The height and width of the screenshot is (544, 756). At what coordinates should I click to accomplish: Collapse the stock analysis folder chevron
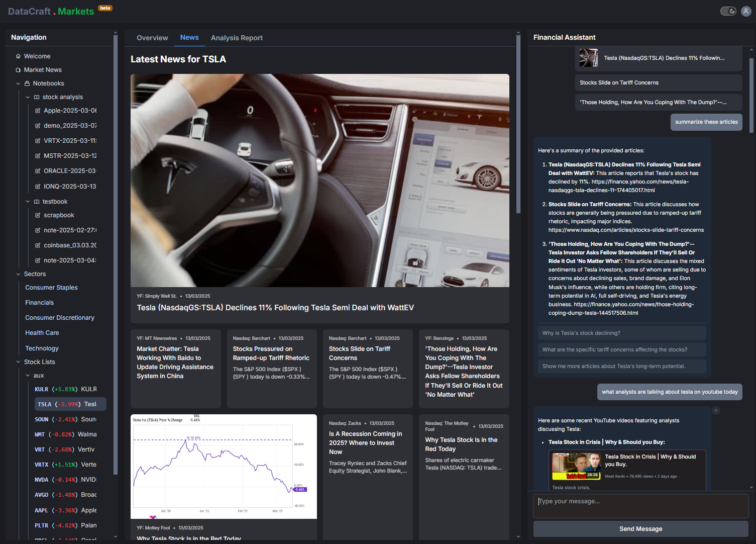[x=28, y=97]
